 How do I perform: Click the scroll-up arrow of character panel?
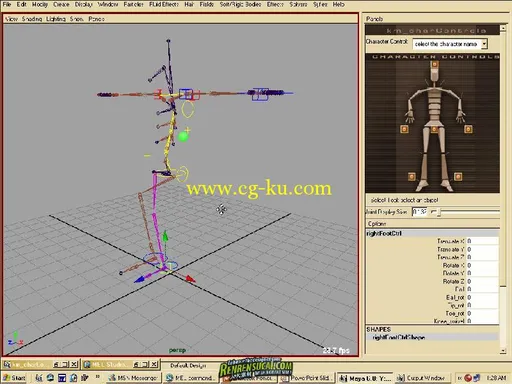pyautogui.click(x=503, y=29)
